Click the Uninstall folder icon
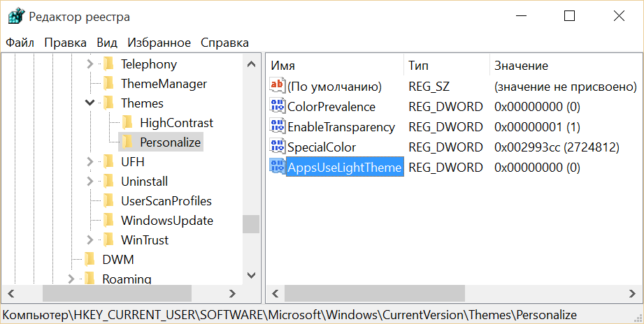The image size is (644, 324). click(x=108, y=182)
